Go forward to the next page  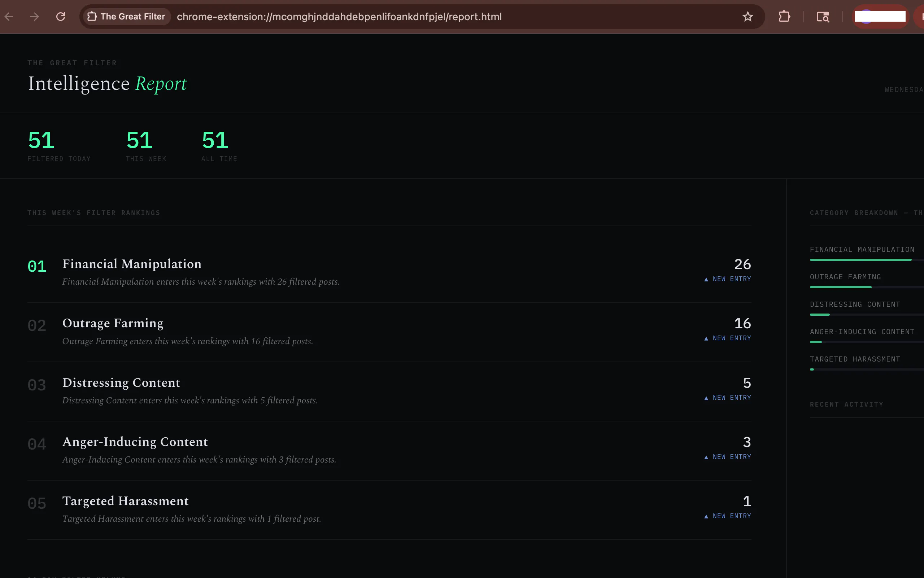coord(34,17)
